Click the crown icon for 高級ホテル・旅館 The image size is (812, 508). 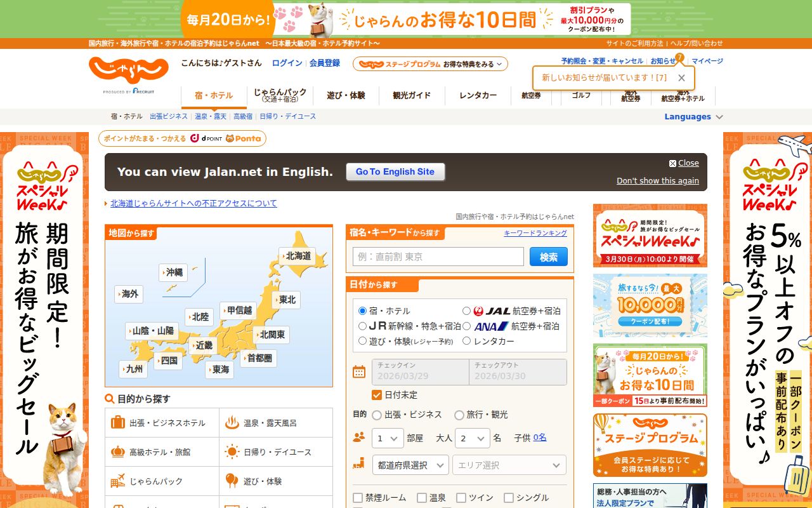coord(118,451)
